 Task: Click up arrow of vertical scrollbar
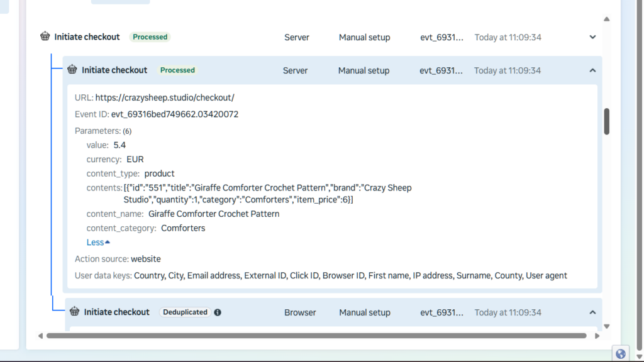[606, 19]
